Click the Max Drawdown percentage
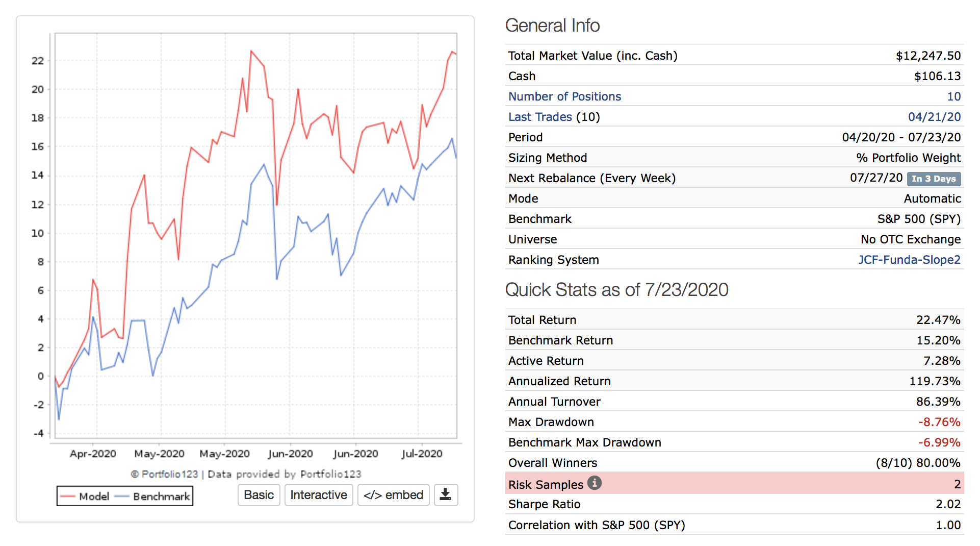This screenshot has width=980, height=546. (939, 422)
